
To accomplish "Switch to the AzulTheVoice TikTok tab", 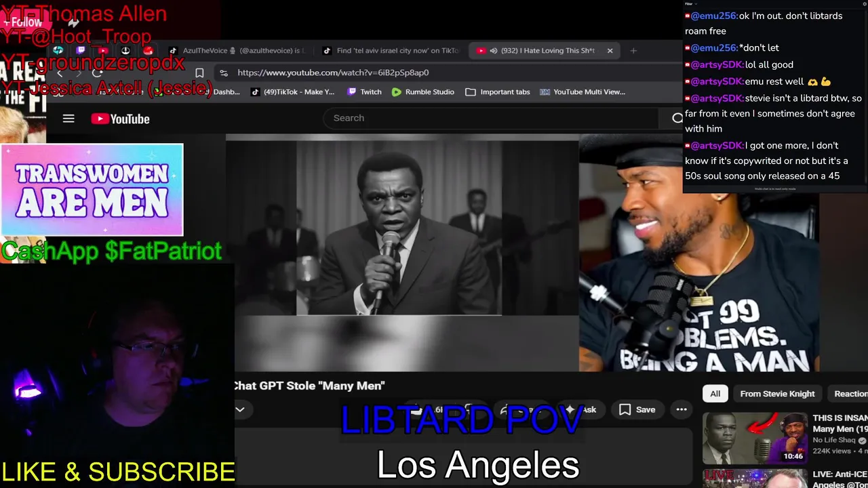I will tap(237, 50).
